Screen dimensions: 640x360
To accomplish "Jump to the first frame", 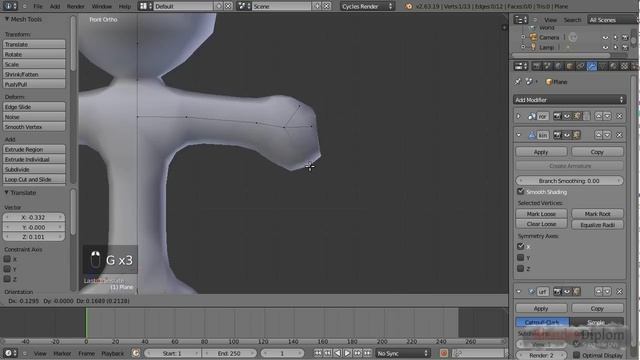I will [318, 353].
